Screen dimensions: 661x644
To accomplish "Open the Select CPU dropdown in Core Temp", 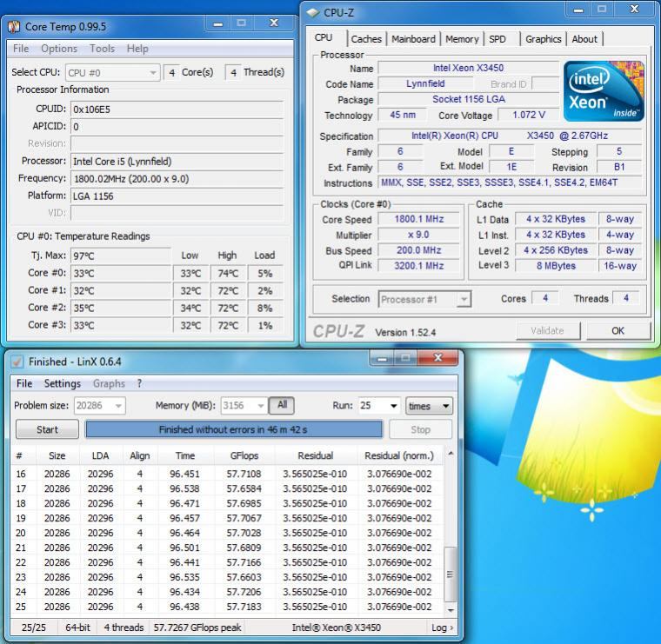I will point(112,73).
